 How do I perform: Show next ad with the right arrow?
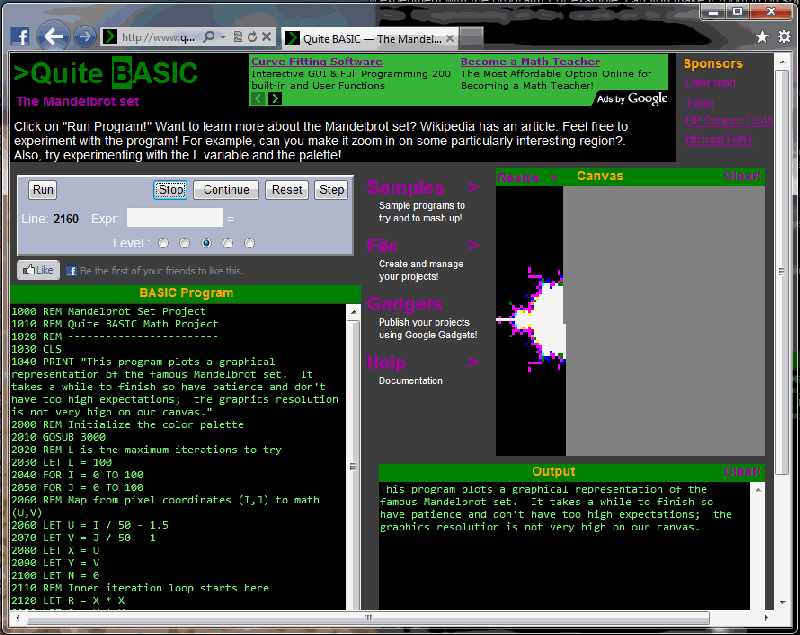pos(274,98)
